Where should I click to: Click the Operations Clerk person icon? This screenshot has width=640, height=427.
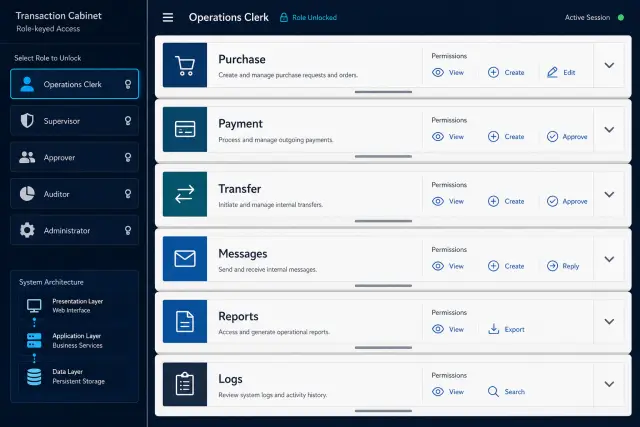27,84
